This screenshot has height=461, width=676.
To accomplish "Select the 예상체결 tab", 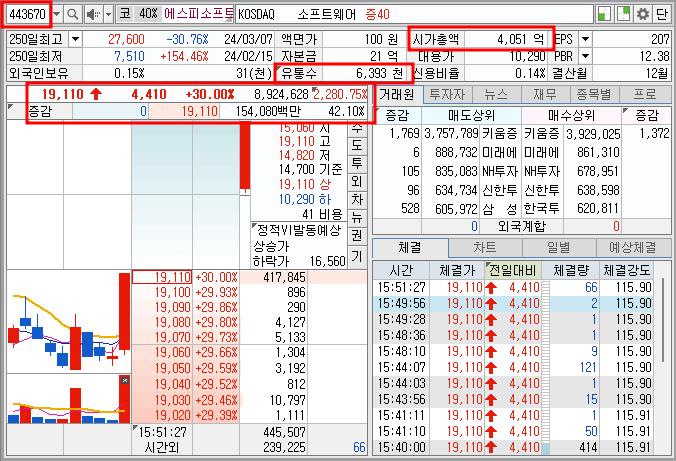I will click(633, 248).
